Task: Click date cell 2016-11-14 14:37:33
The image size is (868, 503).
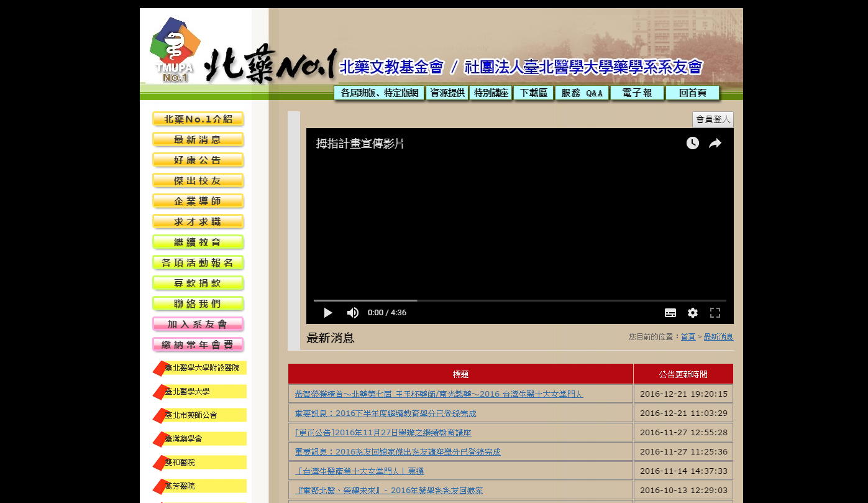Action: click(x=683, y=471)
